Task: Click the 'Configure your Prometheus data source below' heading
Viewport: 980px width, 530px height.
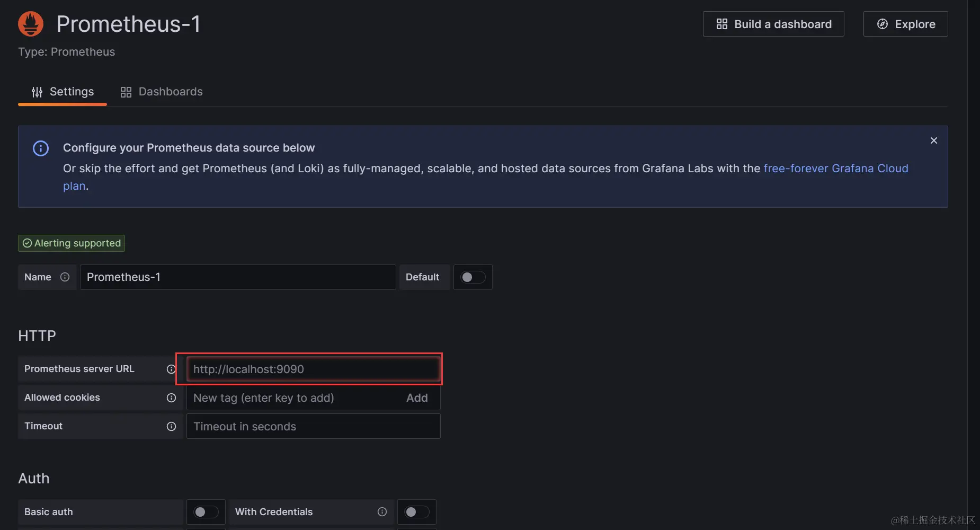Action: (x=189, y=148)
